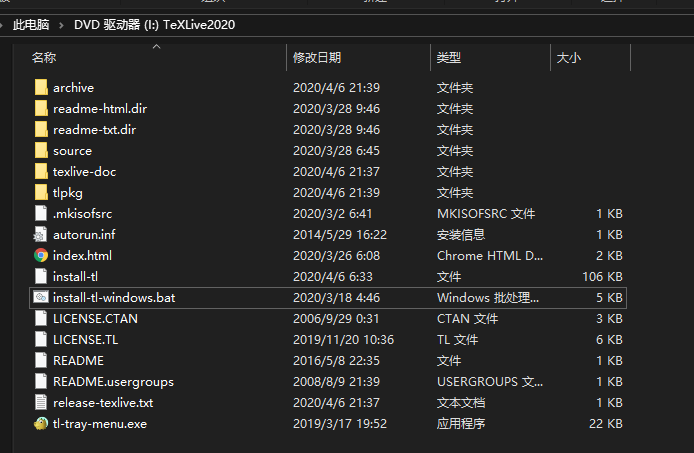Select the archive folder name
Screen dimensions: 694x453
(x=73, y=88)
